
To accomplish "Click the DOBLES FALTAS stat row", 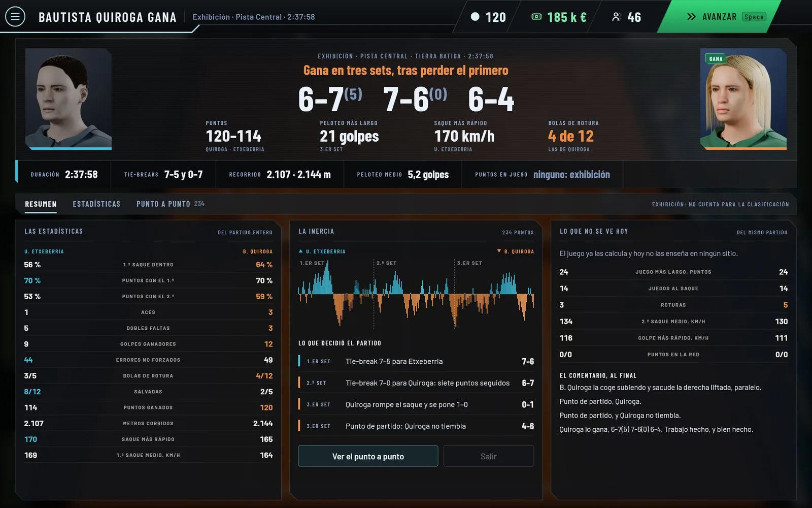I will pos(148,328).
